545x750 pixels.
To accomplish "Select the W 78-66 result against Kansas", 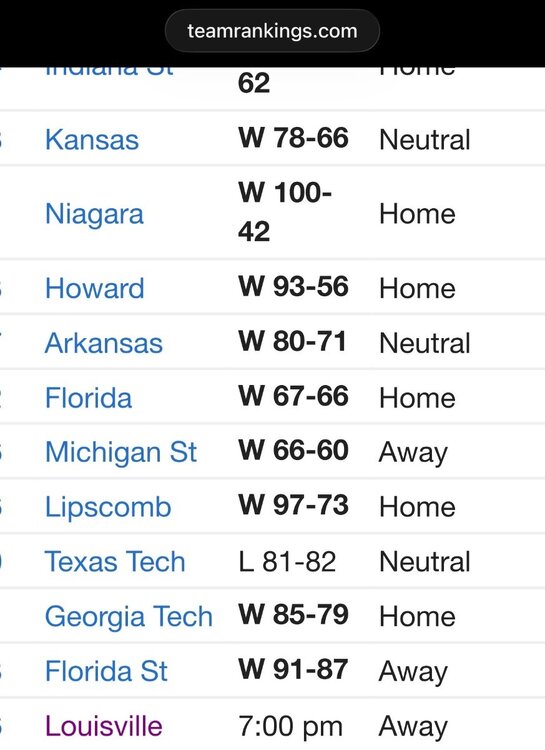I will point(293,138).
